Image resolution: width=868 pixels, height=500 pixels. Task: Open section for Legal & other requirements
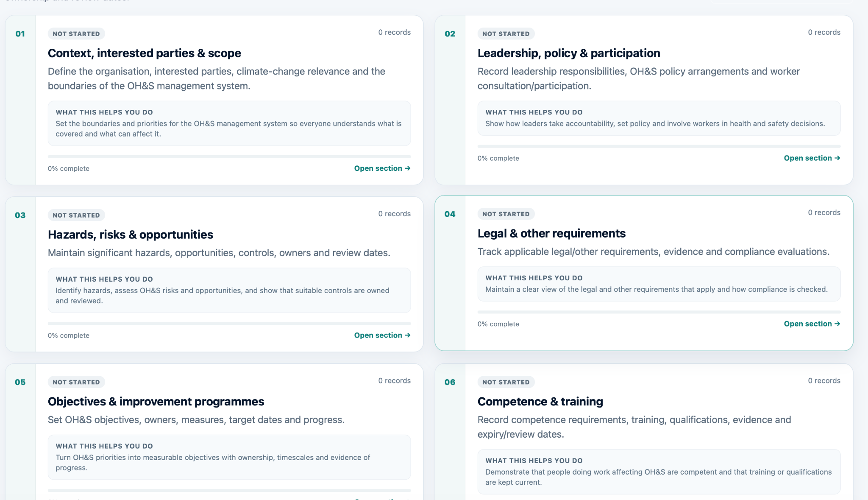(x=812, y=324)
